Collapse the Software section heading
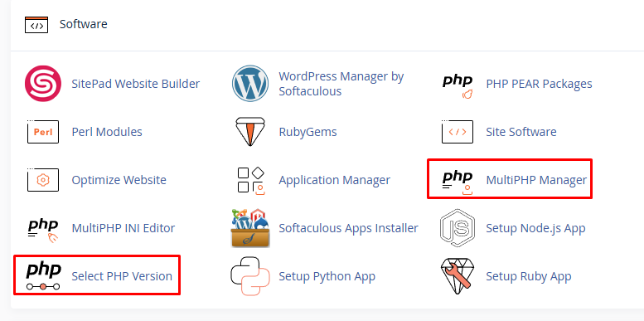644x321 pixels. tap(84, 24)
